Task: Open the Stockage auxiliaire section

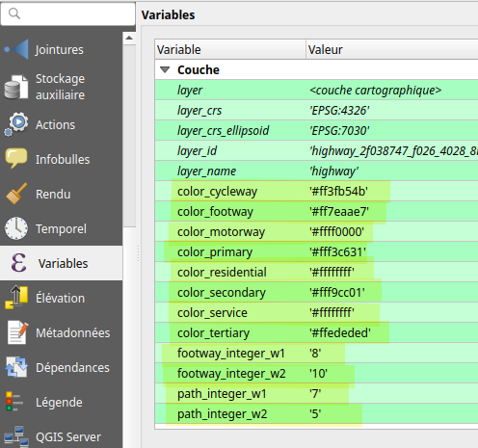Action: (x=61, y=87)
